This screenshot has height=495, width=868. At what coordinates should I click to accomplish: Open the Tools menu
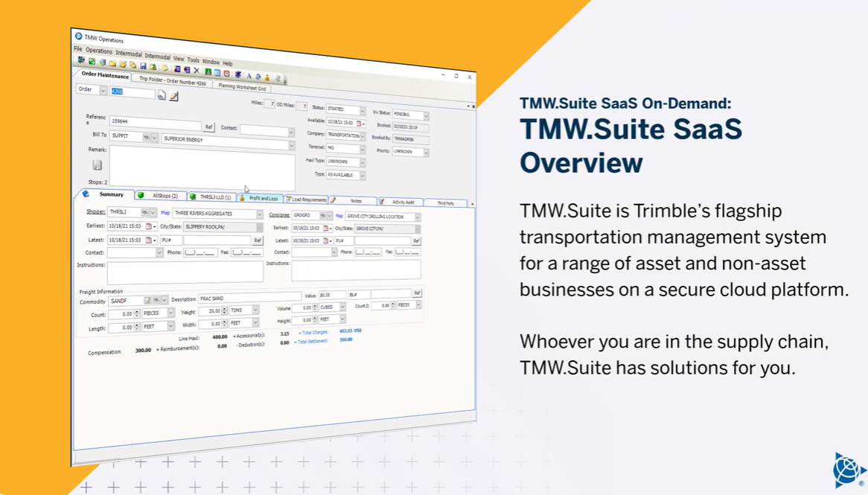pos(194,60)
